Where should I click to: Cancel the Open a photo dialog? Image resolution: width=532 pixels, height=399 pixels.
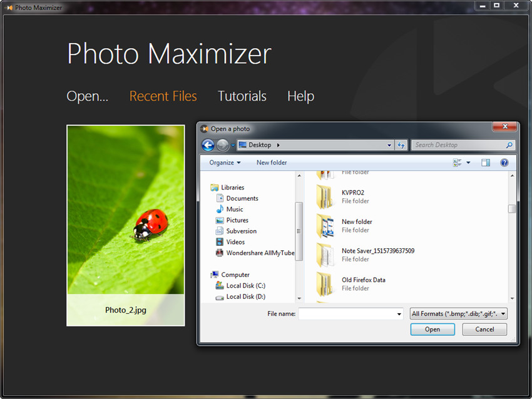coord(484,329)
